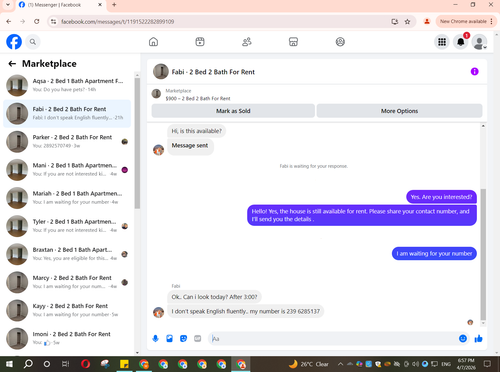Open the Marketplace storefront icon
This screenshot has width=500, height=372.
click(x=293, y=42)
